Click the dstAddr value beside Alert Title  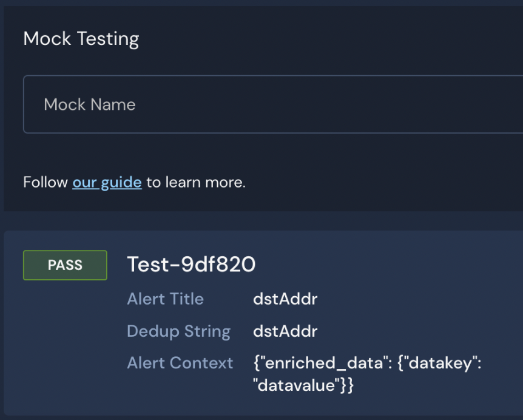[x=285, y=299]
